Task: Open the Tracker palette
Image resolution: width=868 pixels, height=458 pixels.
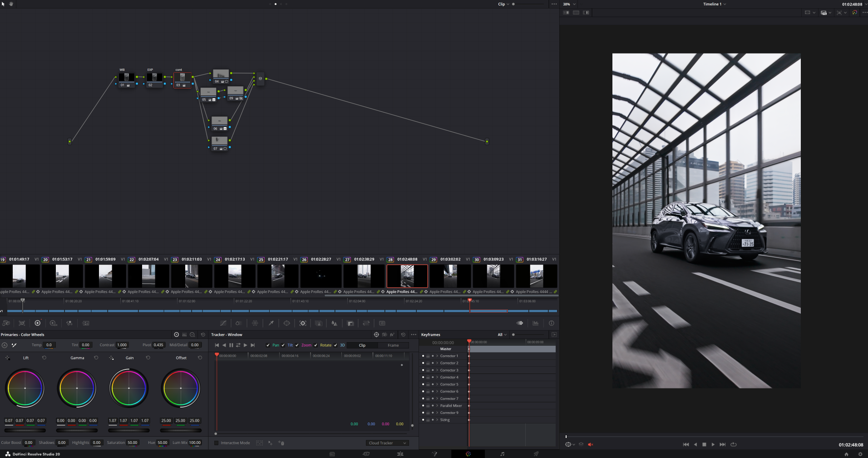Action: point(303,323)
